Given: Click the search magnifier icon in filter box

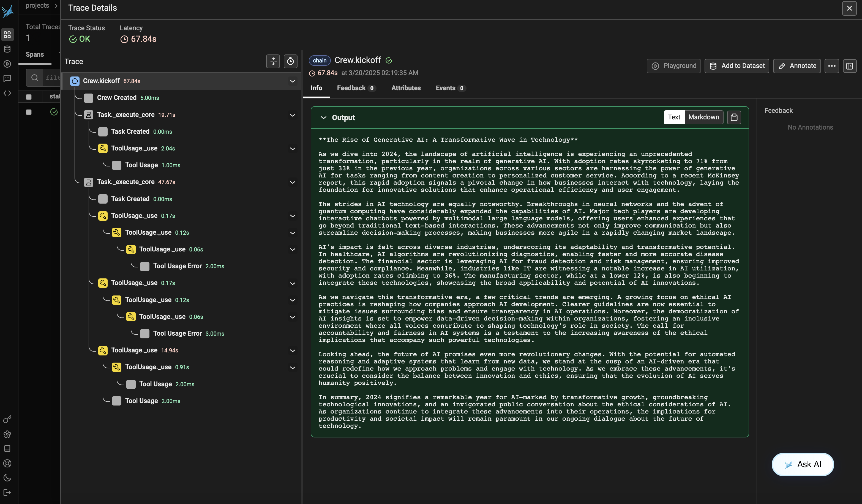Looking at the screenshot, I should point(35,78).
